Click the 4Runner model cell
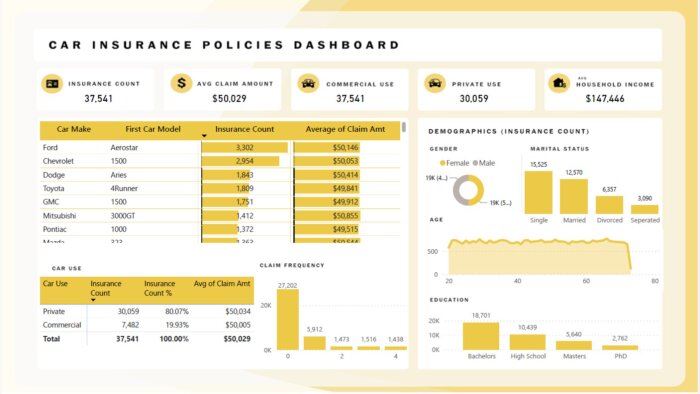 (x=124, y=188)
